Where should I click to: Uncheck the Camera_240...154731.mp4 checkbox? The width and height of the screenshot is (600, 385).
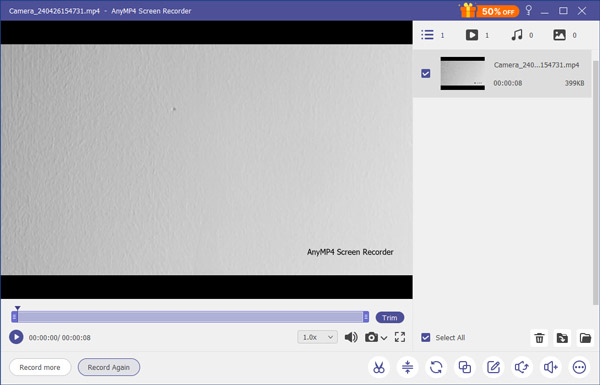click(x=426, y=73)
